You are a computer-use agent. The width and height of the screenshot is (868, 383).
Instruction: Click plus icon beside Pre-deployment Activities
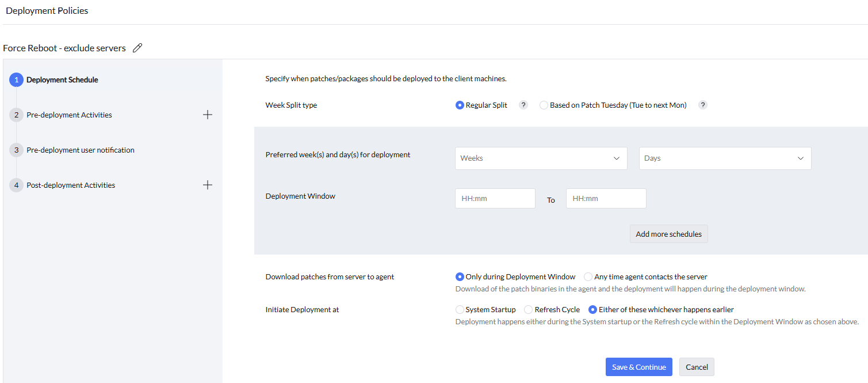(x=208, y=115)
